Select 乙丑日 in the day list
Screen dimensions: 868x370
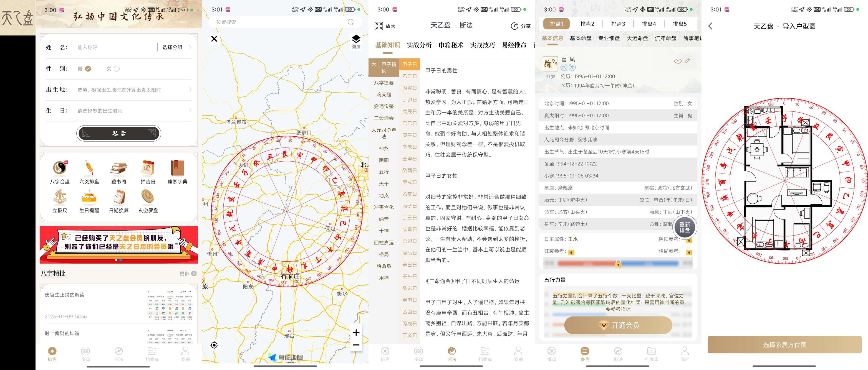(409, 76)
